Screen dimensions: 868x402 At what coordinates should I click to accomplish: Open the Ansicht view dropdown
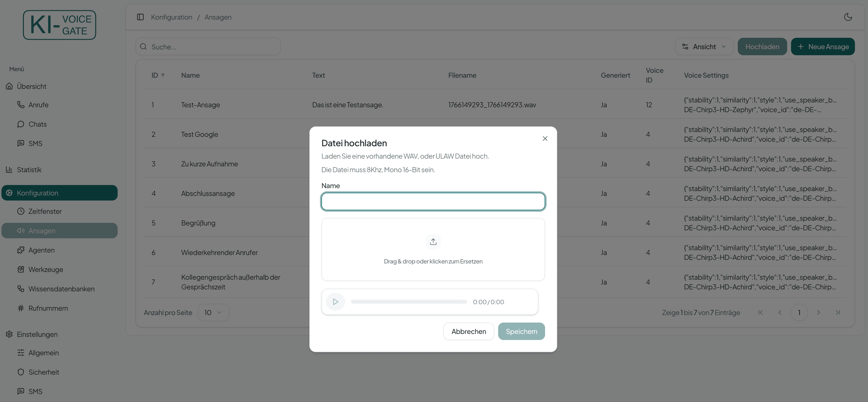click(x=704, y=46)
